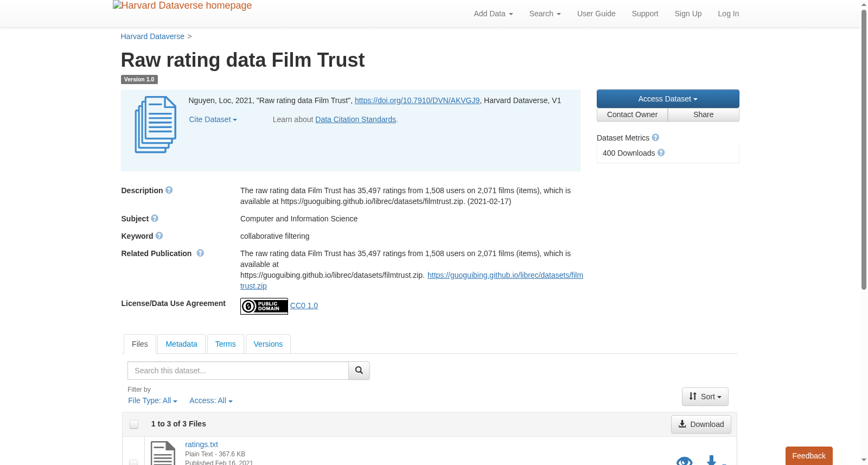
Task: Switch to the Metadata tab
Action: [181, 344]
